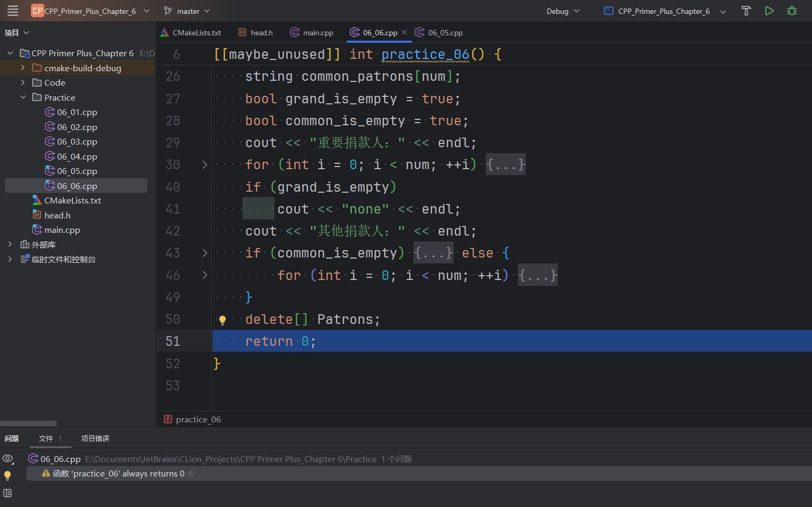Viewport: 812px width, 507px height.
Task: Open the 06_05.cpp editor tab
Action: (x=439, y=33)
